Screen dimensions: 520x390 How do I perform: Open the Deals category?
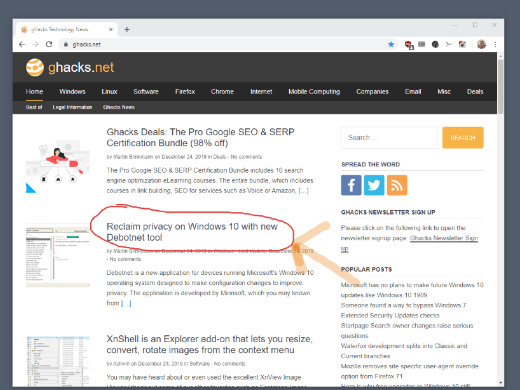tap(475, 91)
